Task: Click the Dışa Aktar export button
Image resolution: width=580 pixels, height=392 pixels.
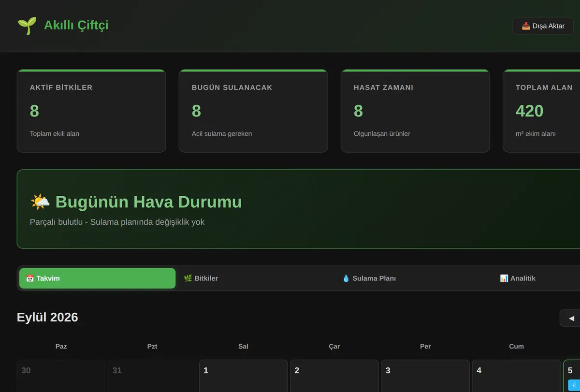Action: (543, 26)
